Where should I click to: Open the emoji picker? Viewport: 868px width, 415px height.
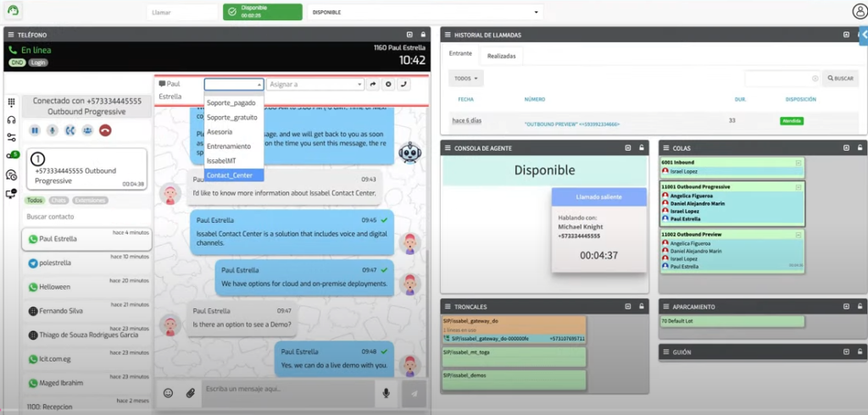169,393
